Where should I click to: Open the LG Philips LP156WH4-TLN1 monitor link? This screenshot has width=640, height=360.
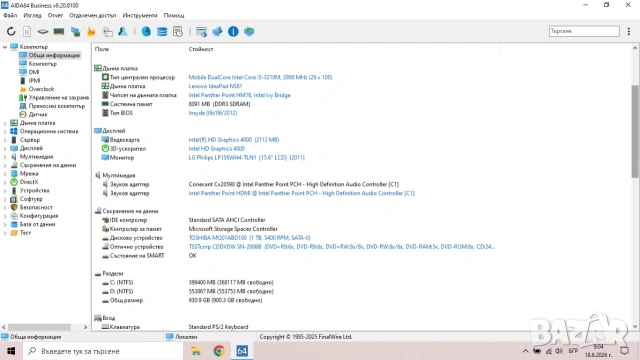(x=246, y=158)
